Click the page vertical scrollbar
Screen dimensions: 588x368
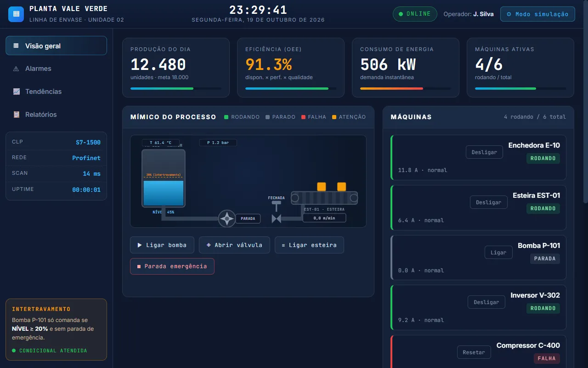pos(585,101)
